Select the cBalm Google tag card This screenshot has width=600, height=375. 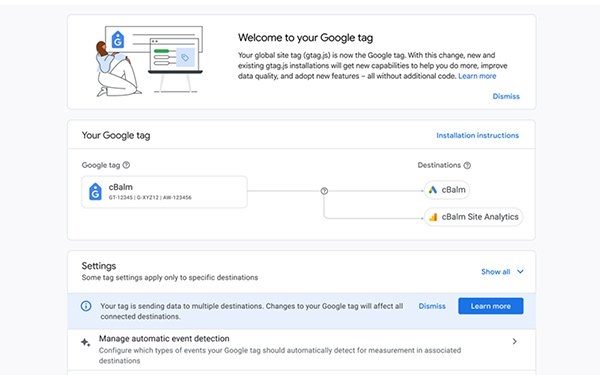click(x=165, y=192)
